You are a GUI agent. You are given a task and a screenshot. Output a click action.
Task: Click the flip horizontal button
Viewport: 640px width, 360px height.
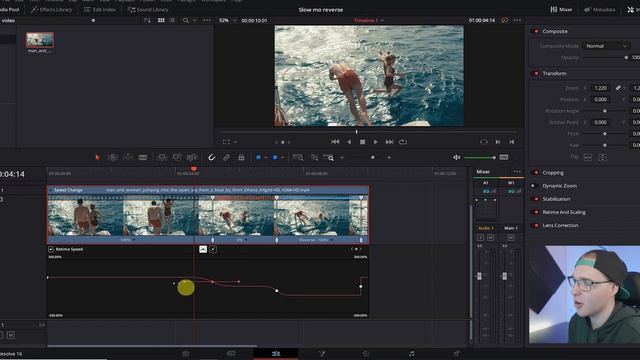pos(588,158)
